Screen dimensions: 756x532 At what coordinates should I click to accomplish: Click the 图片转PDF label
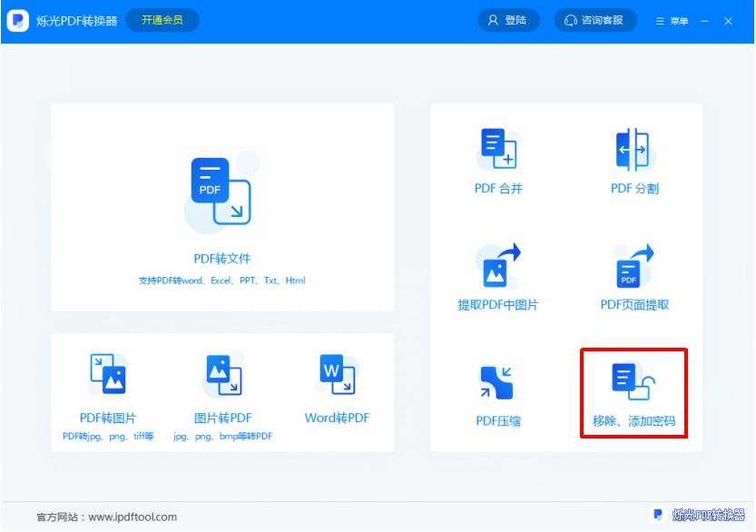pyautogui.click(x=222, y=418)
